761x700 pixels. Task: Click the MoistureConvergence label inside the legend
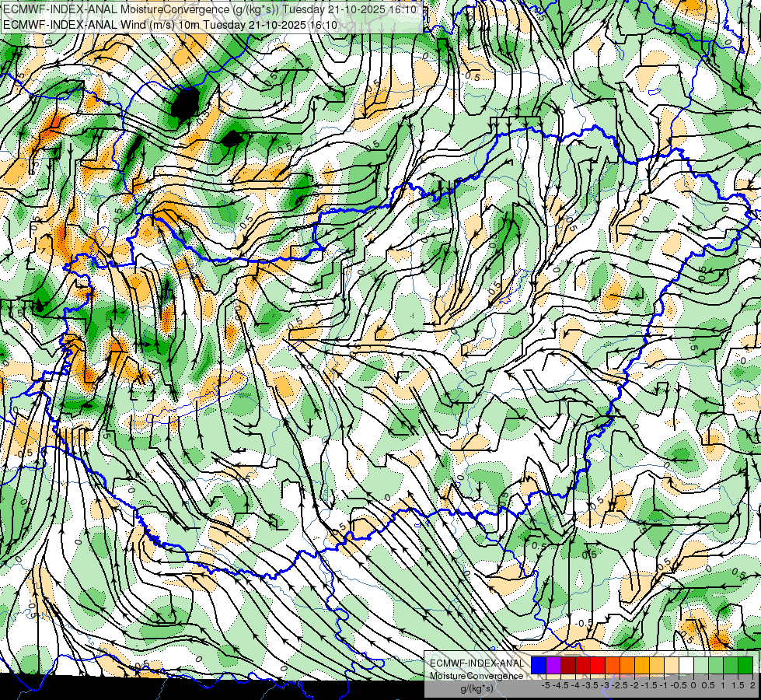(476, 676)
